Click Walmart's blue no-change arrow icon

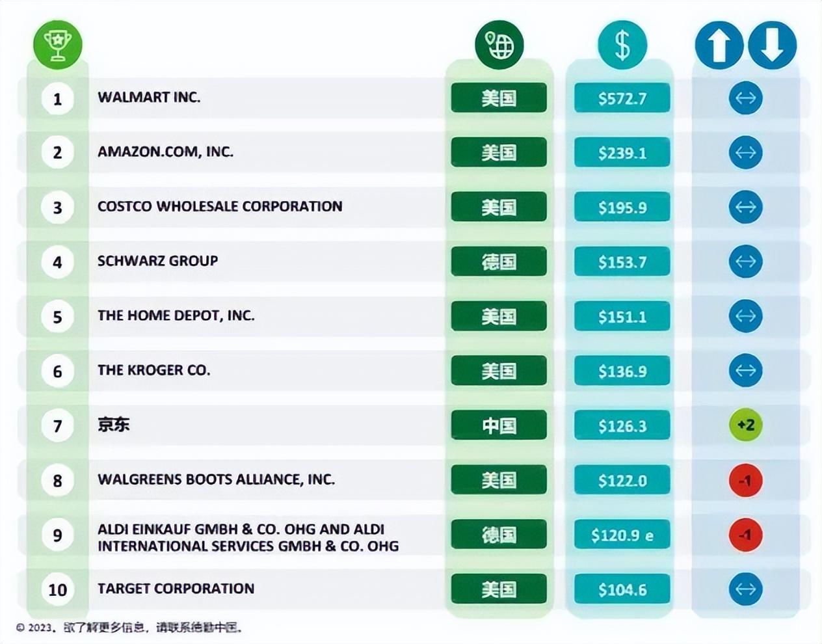745,98
